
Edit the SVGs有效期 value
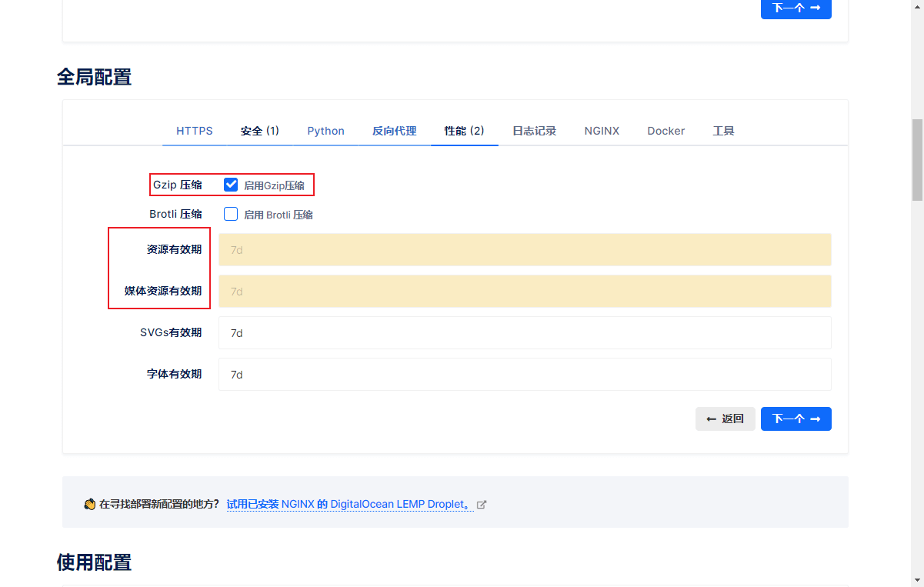[525, 332]
